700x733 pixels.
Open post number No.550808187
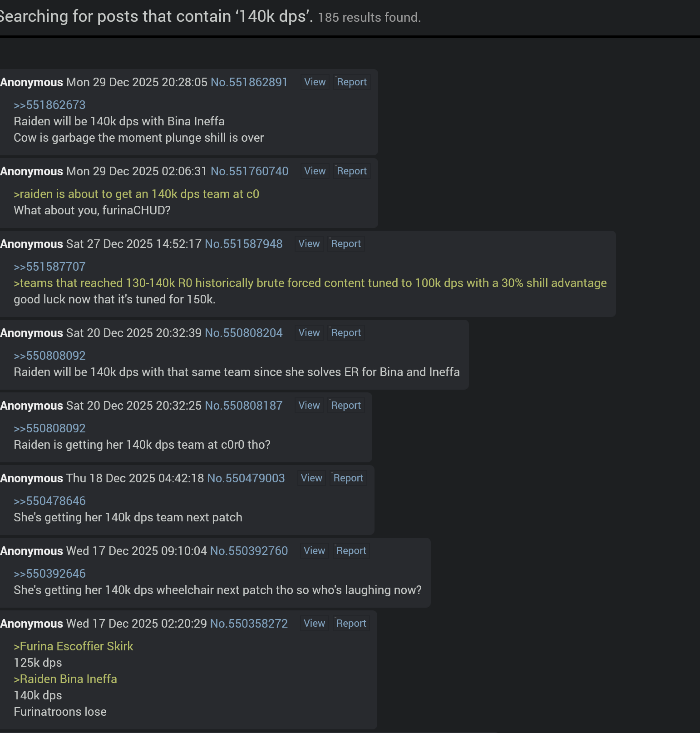[244, 406]
